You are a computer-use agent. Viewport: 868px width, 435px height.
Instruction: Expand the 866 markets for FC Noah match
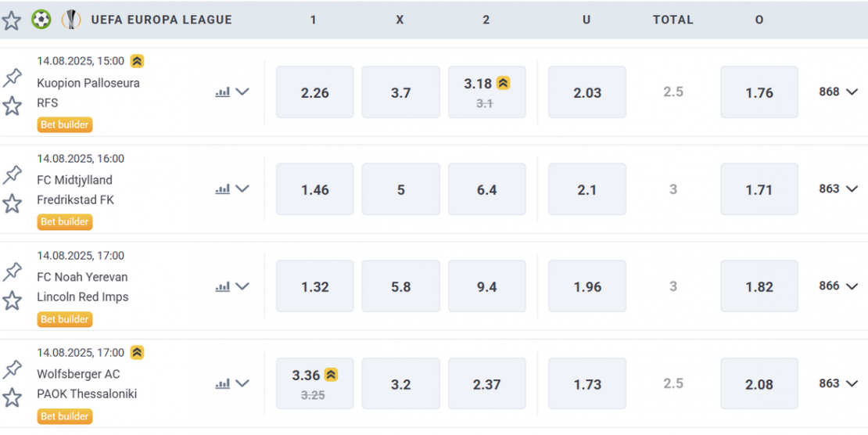click(x=838, y=286)
